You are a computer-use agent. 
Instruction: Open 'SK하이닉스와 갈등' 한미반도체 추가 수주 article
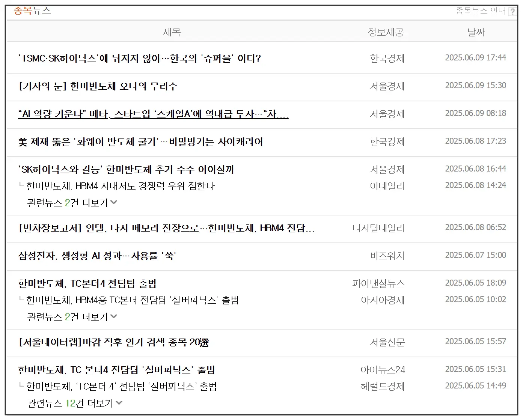(126, 170)
